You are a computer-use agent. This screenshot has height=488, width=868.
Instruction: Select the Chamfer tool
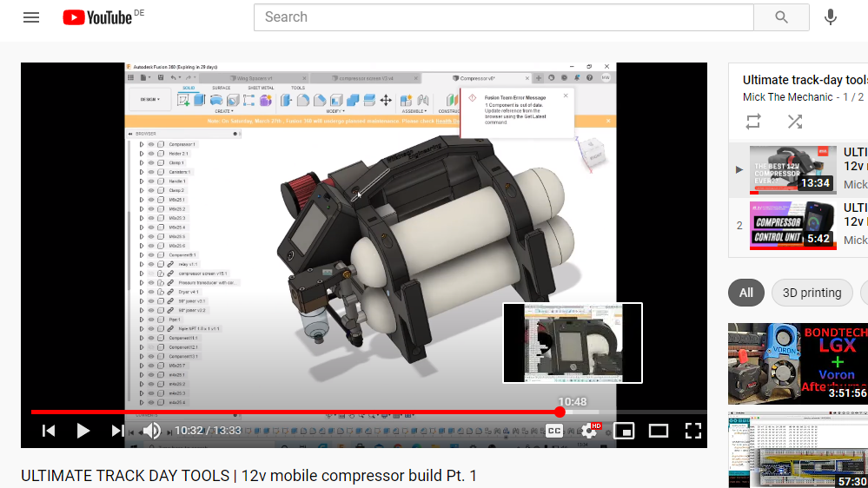[320, 100]
